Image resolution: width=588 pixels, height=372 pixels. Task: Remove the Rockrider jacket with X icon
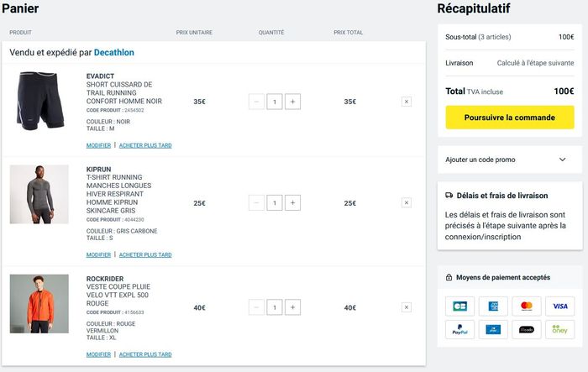407,307
